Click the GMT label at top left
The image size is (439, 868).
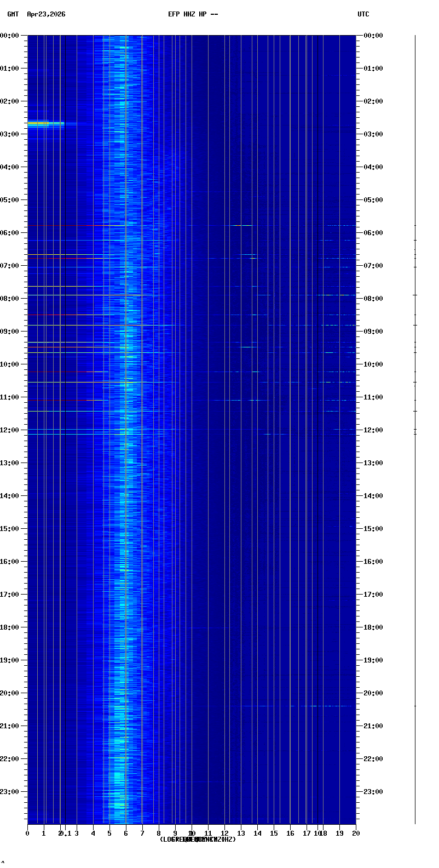pos(13,14)
